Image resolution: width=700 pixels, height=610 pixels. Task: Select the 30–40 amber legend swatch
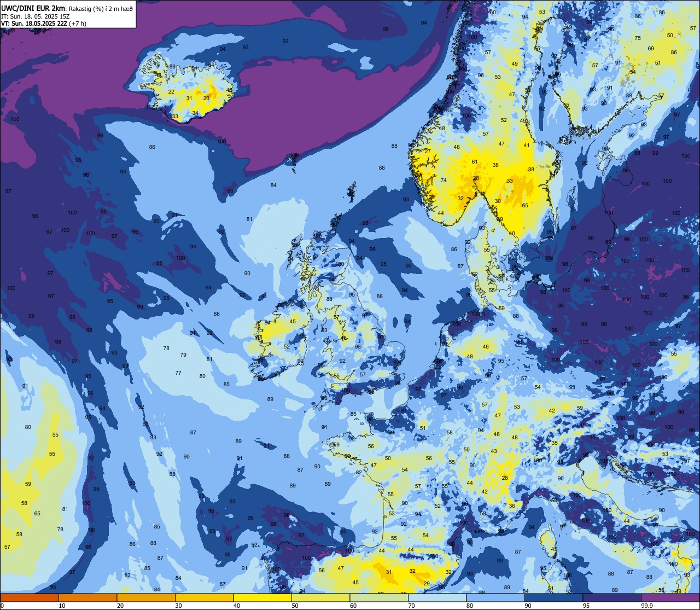[204, 597]
